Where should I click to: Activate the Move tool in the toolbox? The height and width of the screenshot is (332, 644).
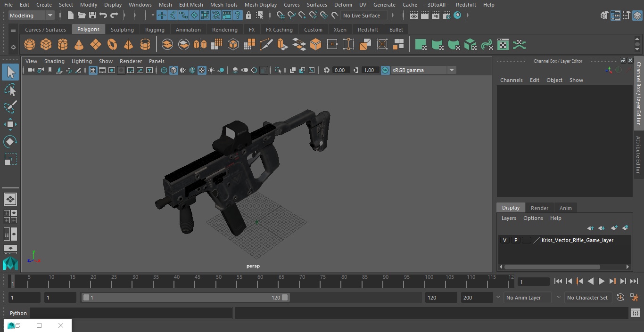tap(10, 124)
